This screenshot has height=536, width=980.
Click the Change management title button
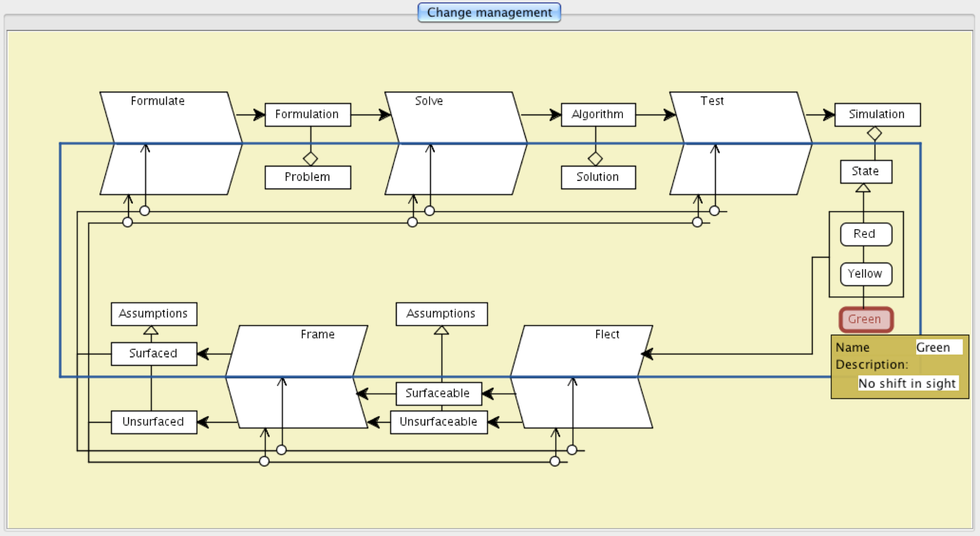point(489,13)
